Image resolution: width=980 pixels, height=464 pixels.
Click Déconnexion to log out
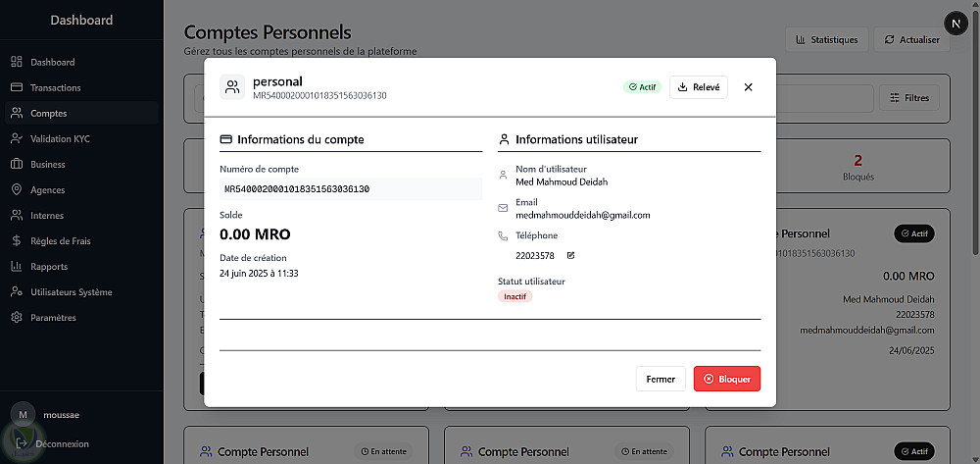click(61, 443)
